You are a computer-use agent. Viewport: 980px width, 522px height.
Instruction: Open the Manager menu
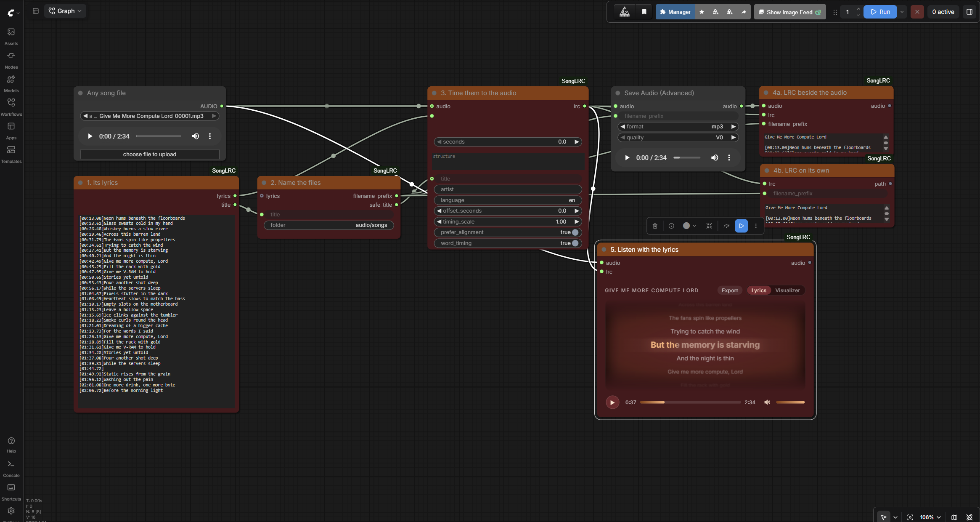coord(675,12)
